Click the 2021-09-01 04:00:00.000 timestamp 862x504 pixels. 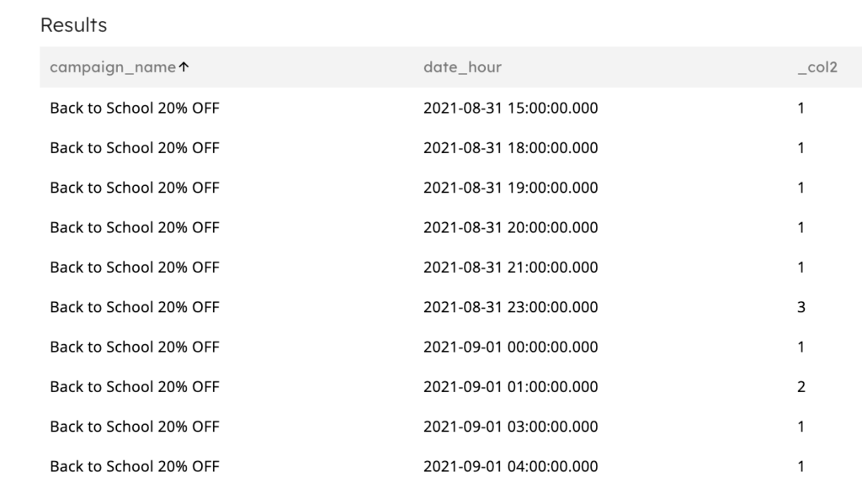(x=510, y=466)
